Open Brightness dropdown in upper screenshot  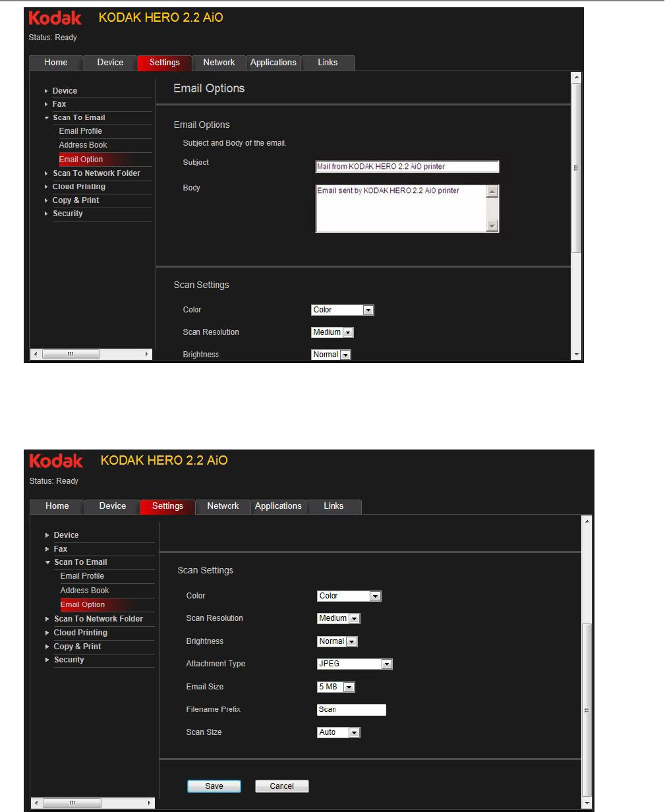pos(331,355)
